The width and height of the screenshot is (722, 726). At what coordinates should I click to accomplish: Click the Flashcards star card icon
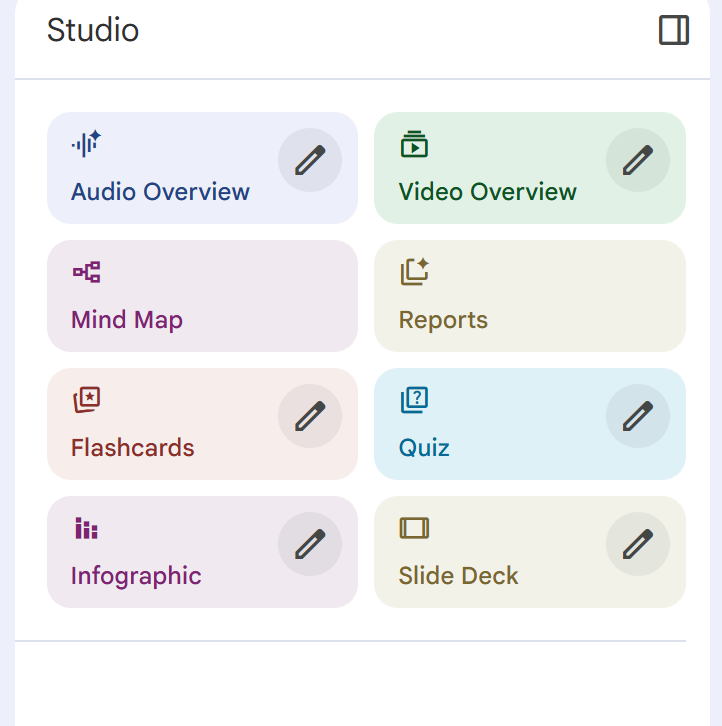click(86, 400)
